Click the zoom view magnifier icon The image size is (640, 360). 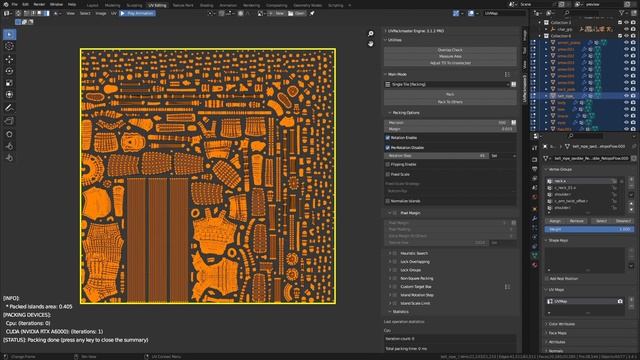coord(371,33)
